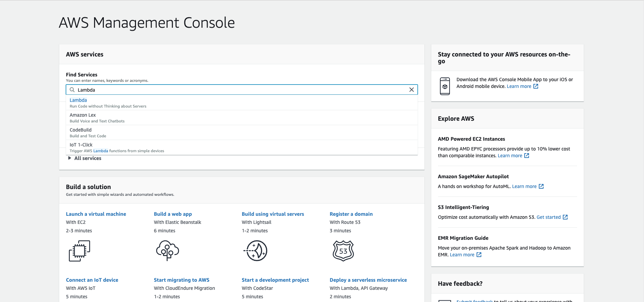Click 'With EC2' text
This screenshot has width=644, height=302.
76,222
